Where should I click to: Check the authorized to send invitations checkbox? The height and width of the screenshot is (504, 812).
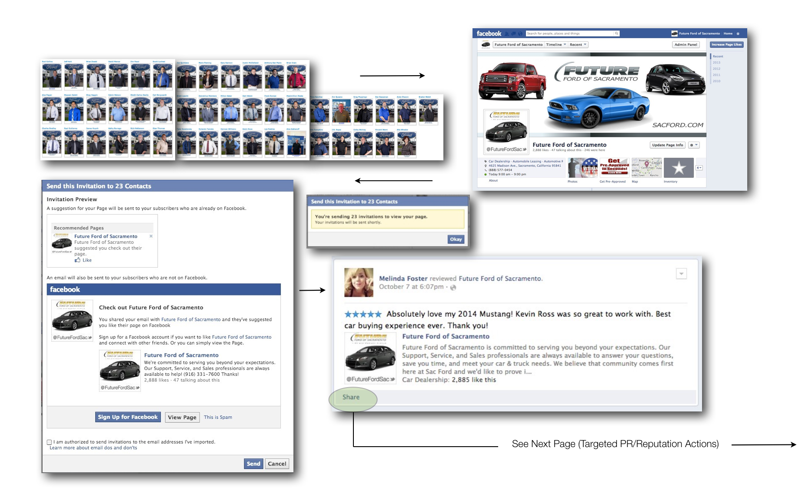coord(49,442)
